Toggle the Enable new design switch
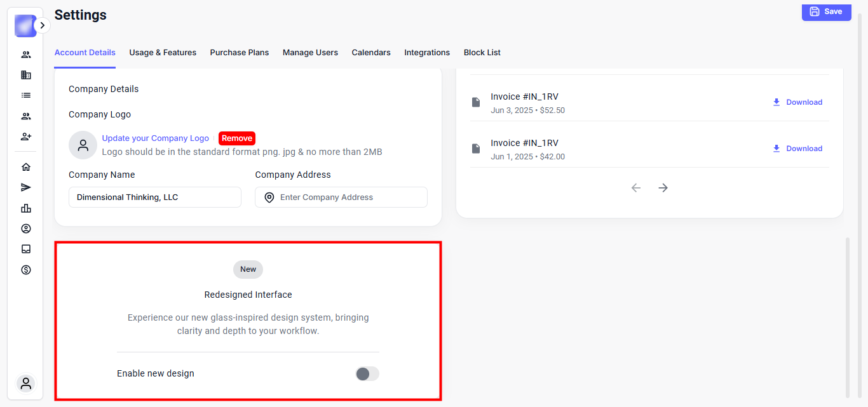868x407 pixels. point(367,374)
